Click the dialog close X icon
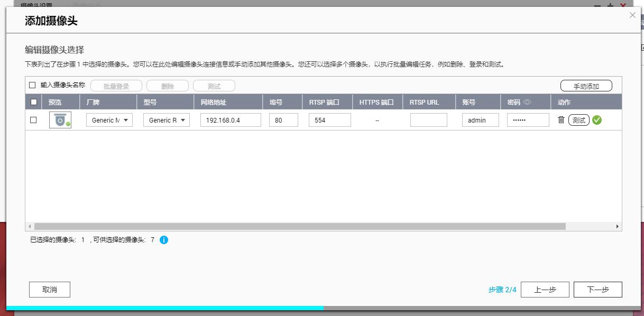Viewport: 644px width, 316px height. click(x=632, y=15)
